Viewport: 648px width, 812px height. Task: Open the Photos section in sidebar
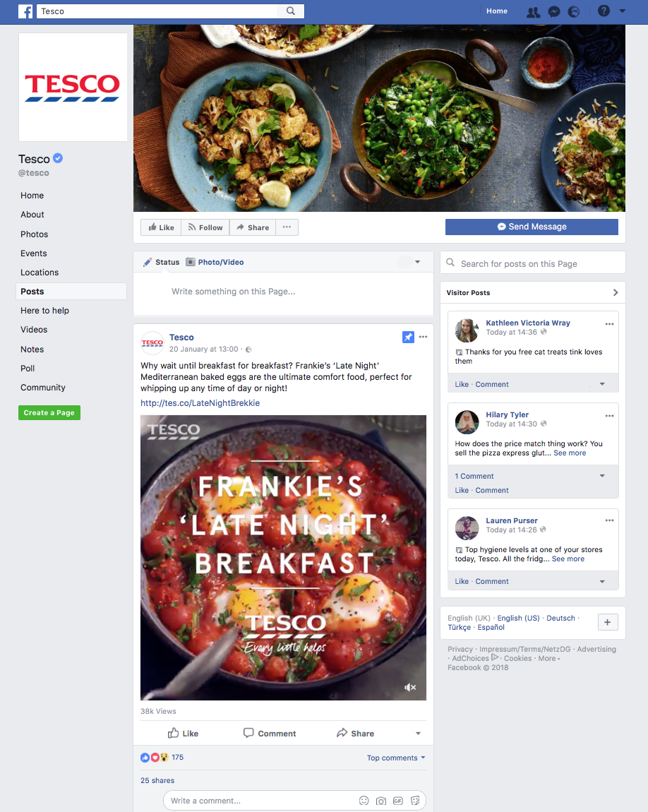click(x=34, y=234)
